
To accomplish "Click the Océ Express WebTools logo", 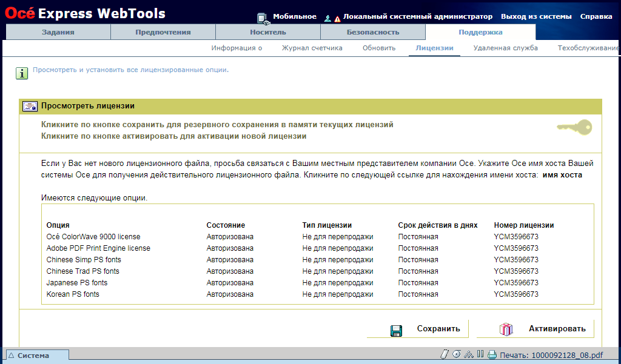I will coord(85,13).
